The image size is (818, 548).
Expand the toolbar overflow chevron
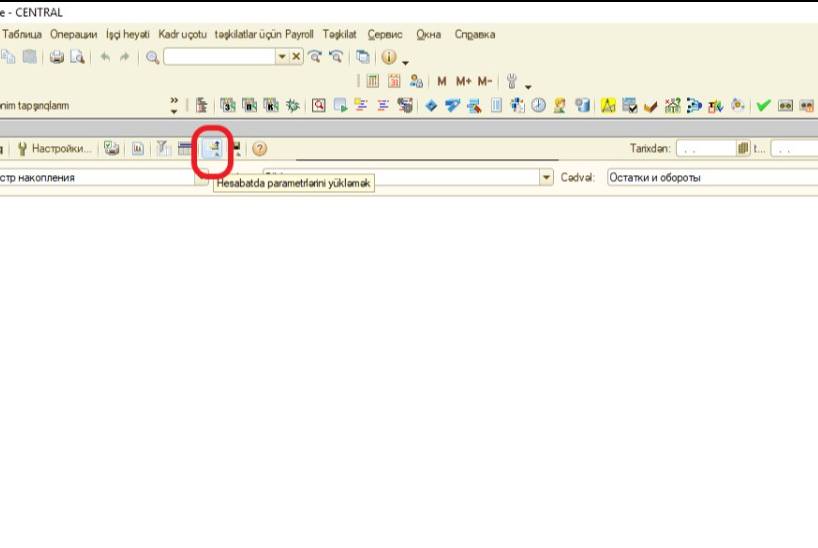click(x=174, y=104)
